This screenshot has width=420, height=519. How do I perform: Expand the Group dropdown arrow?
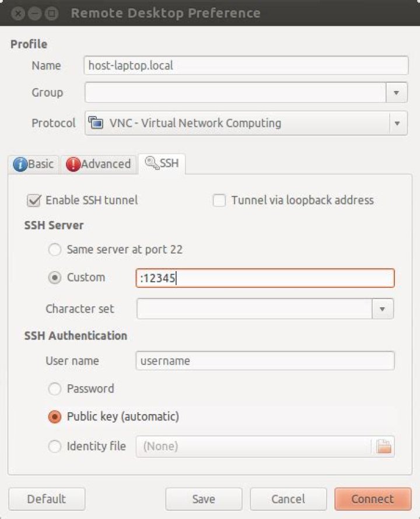[x=397, y=92]
